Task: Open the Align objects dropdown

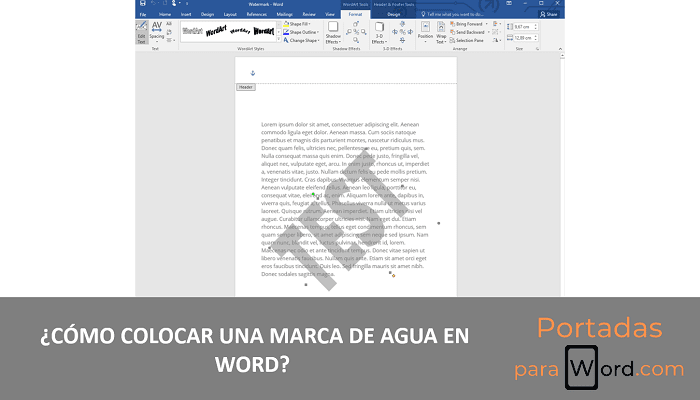Action: pyautogui.click(x=497, y=24)
